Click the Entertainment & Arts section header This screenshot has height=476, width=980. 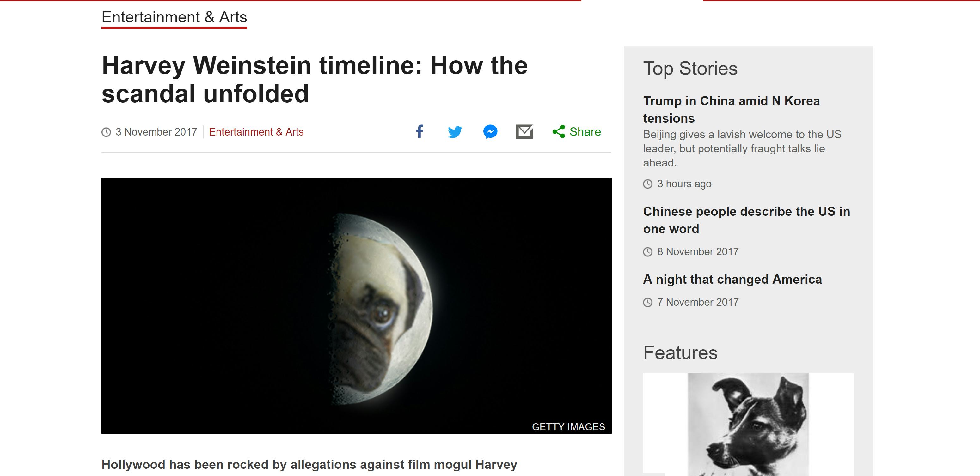point(174,17)
